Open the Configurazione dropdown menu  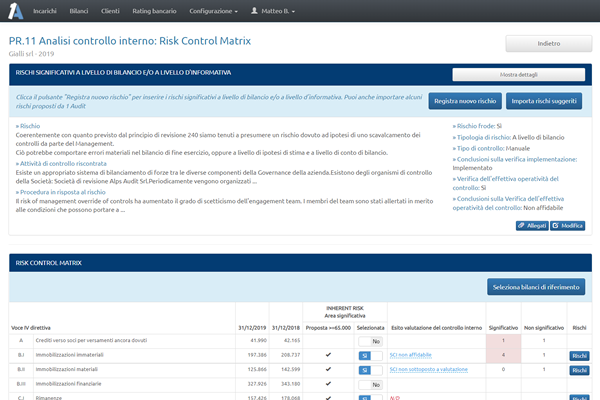click(213, 11)
